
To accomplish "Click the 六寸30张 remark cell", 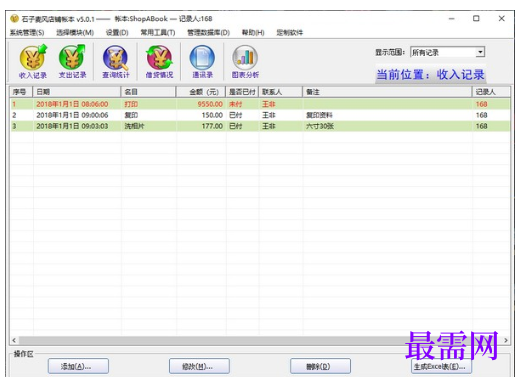I will (320, 126).
